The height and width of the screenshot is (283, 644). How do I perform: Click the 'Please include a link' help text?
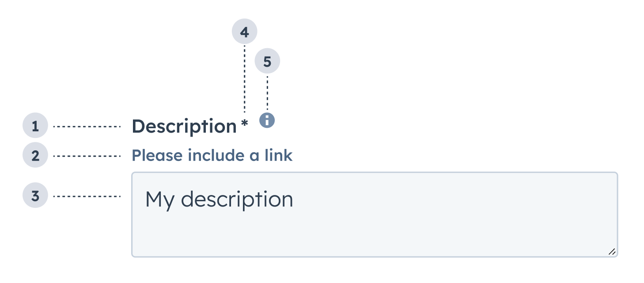(x=212, y=156)
